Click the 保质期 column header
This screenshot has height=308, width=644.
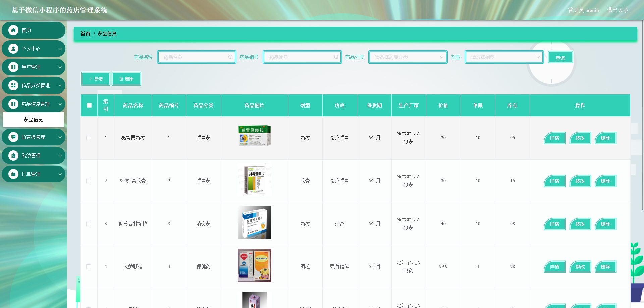[x=374, y=105]
